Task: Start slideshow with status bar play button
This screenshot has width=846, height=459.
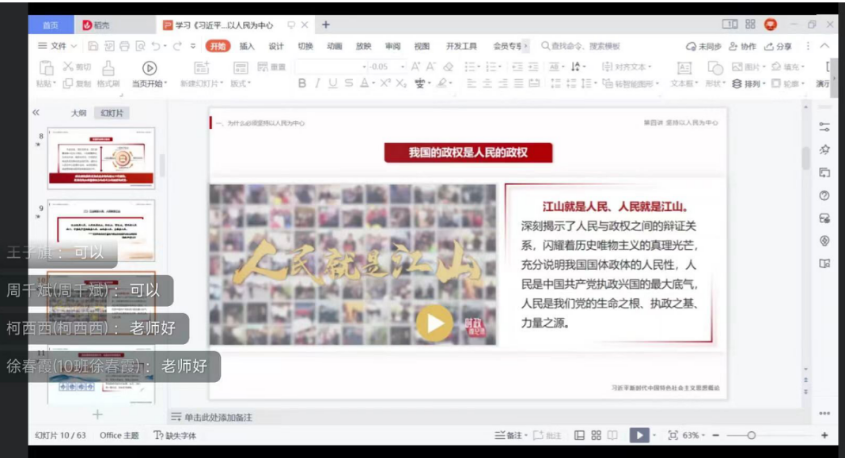Action: (638, 435)
